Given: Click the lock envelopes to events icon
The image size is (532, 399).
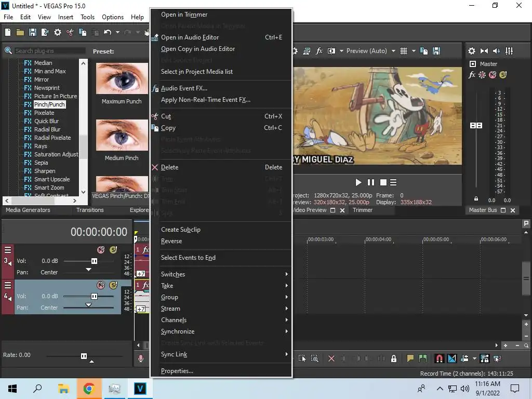Looking at the screenshot, I should click(x=485, y=358).
